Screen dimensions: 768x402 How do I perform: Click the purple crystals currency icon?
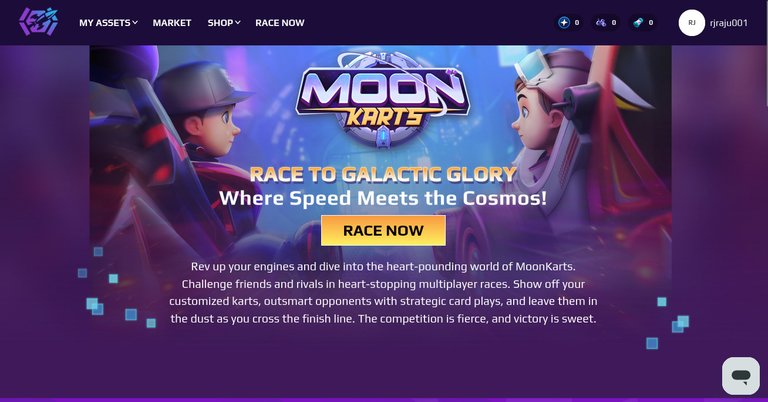pos(601,23)
